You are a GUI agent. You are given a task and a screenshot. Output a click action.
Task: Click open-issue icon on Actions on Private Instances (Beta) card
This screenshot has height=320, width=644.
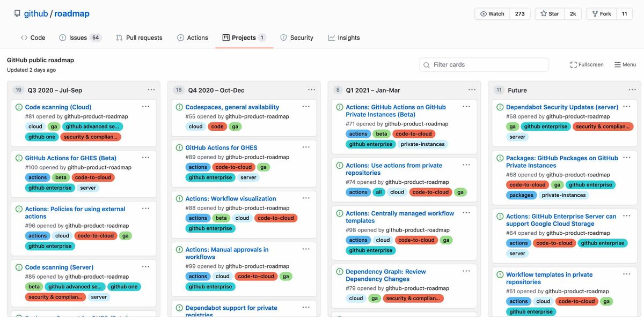pyautogui.click(x=340, y=107)
